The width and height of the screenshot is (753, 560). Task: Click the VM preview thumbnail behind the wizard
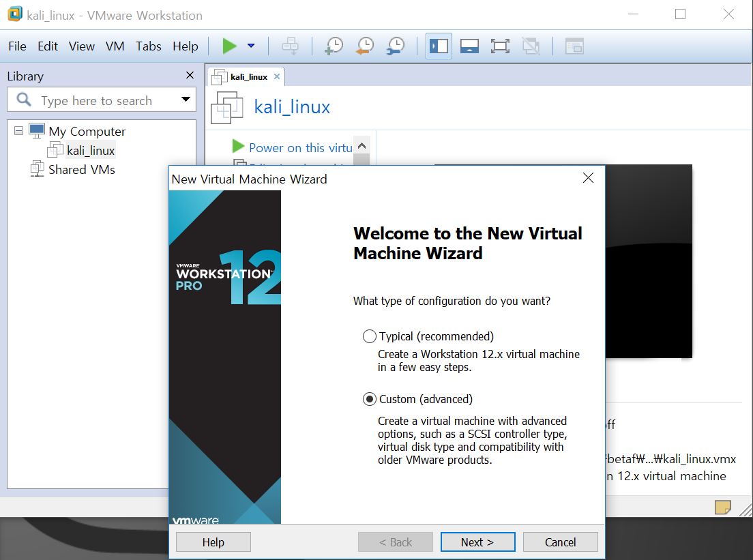[649, 261]
